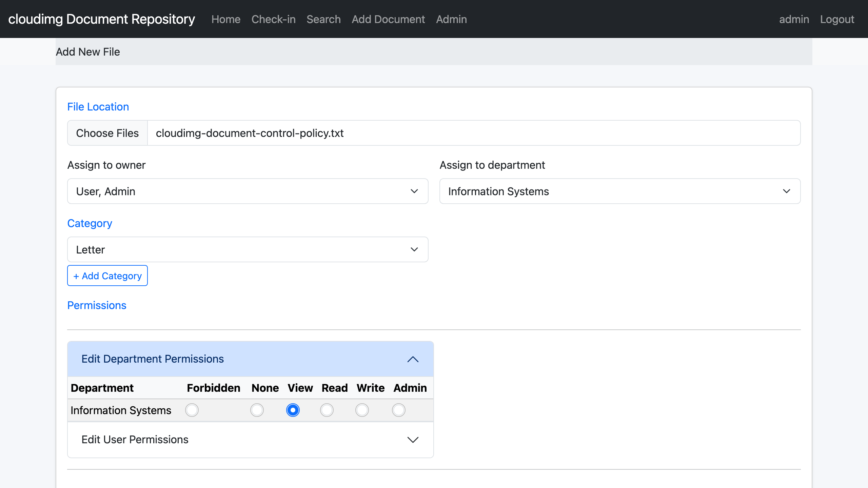Image resolution: width=868 pixels, height=488 pixels.
Task: Open the Admin navigation item
Action: tap(451, 19)
